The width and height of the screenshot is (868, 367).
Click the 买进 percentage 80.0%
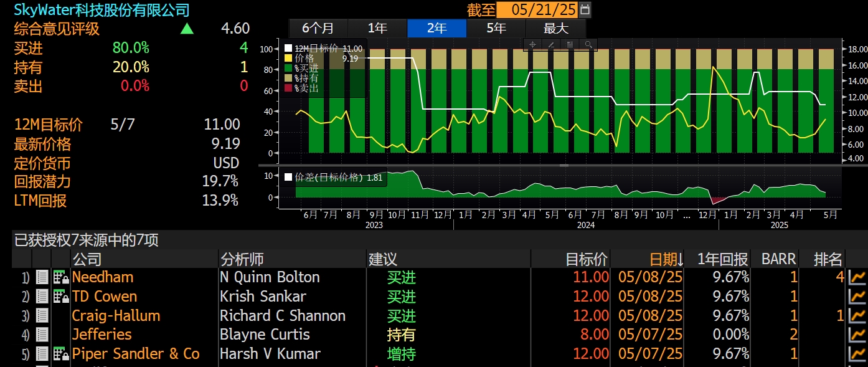click(x=131, y=48)
